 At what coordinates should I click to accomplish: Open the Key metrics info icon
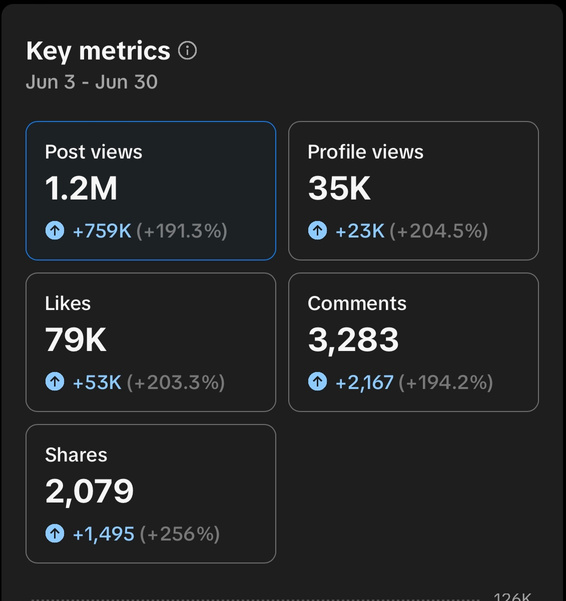tap(187, 51)
